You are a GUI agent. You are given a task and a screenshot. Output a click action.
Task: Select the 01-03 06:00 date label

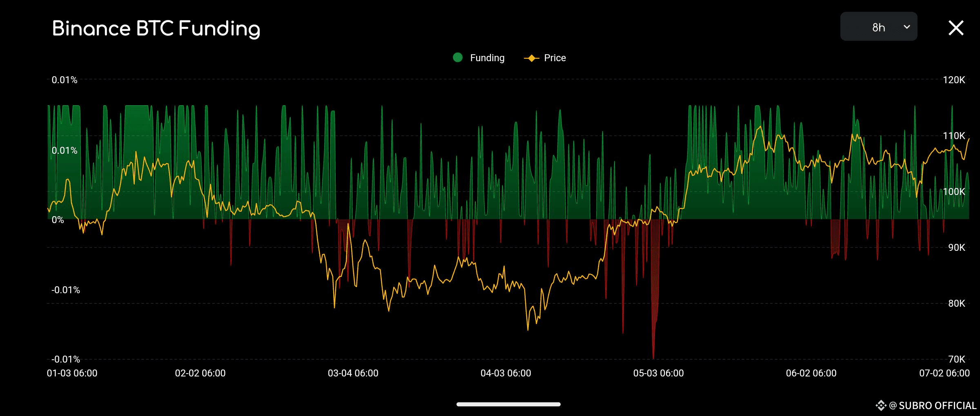pos(72,373)
